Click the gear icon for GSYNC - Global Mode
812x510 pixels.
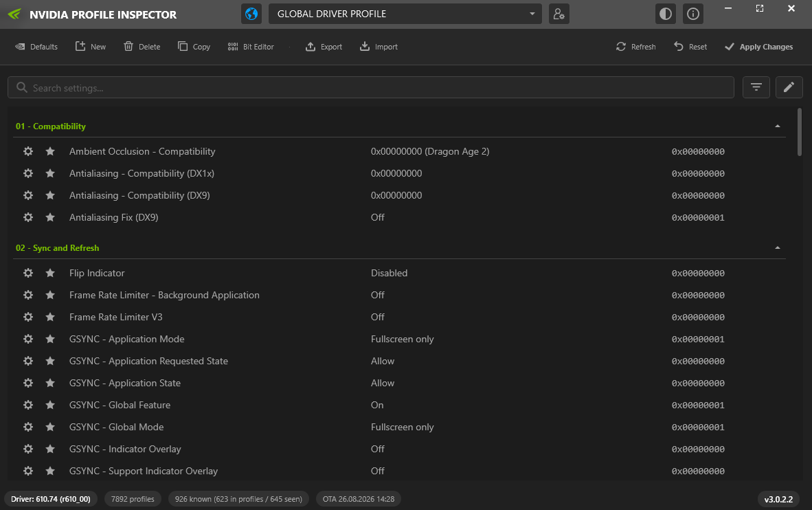click(28, 427)
